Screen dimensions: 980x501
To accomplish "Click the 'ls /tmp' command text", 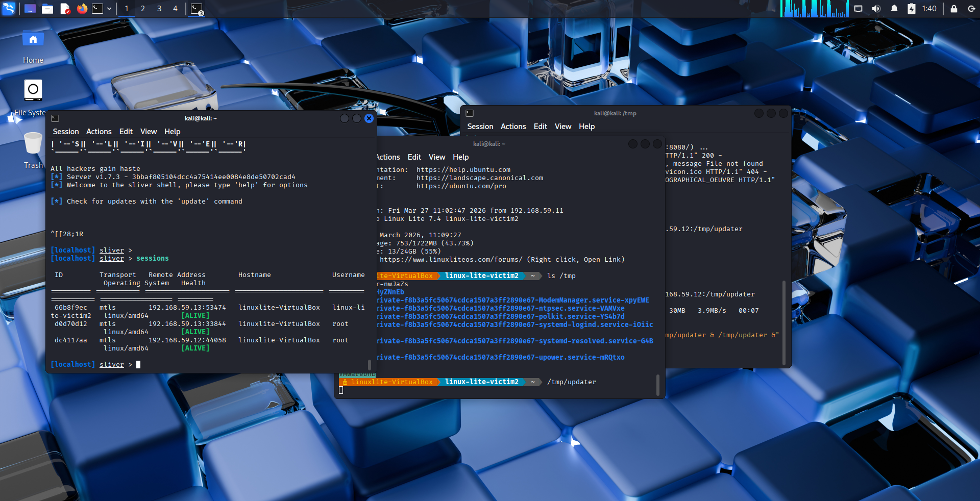I will [561, 276].
